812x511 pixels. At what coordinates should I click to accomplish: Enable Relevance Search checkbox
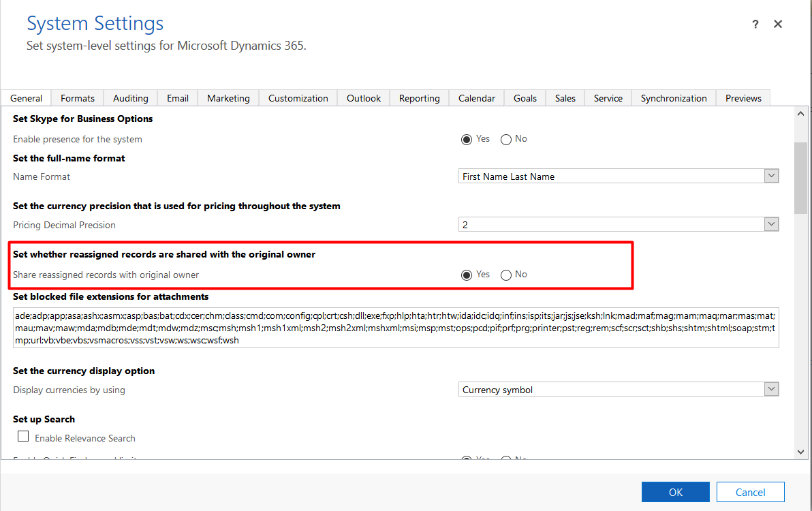(x=23, y=437)
